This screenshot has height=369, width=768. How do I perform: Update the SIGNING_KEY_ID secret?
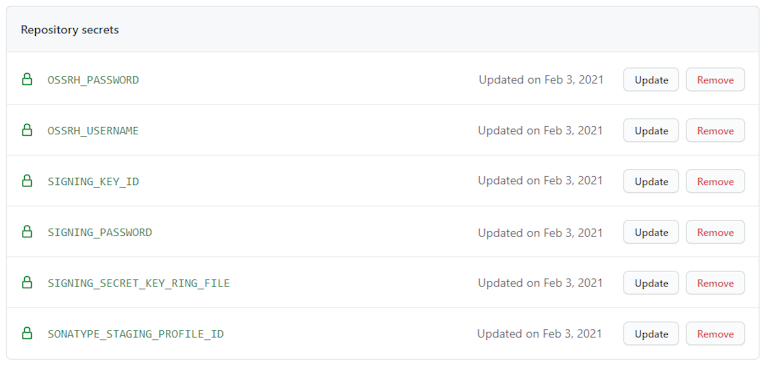coord(651,181)
